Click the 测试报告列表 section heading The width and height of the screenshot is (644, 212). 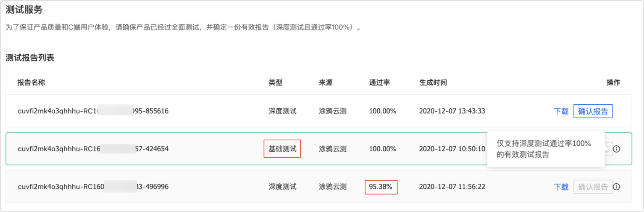(x=30, y=58)
